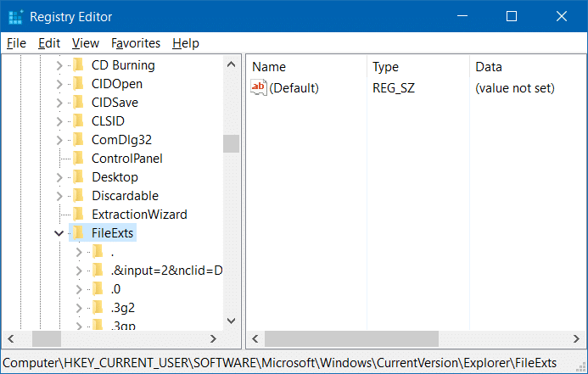Expand the CLSID key
The image size is (588, 374).
tap(59, 121)
